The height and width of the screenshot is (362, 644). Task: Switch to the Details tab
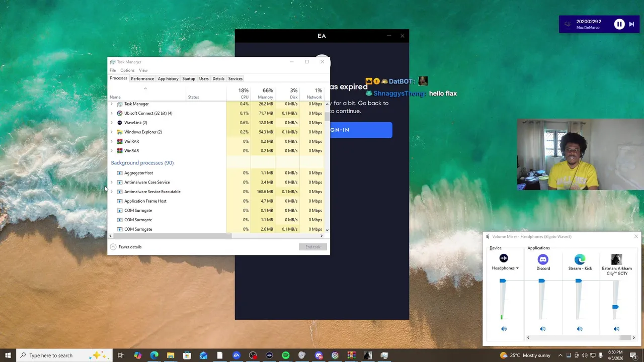point(218,78)
